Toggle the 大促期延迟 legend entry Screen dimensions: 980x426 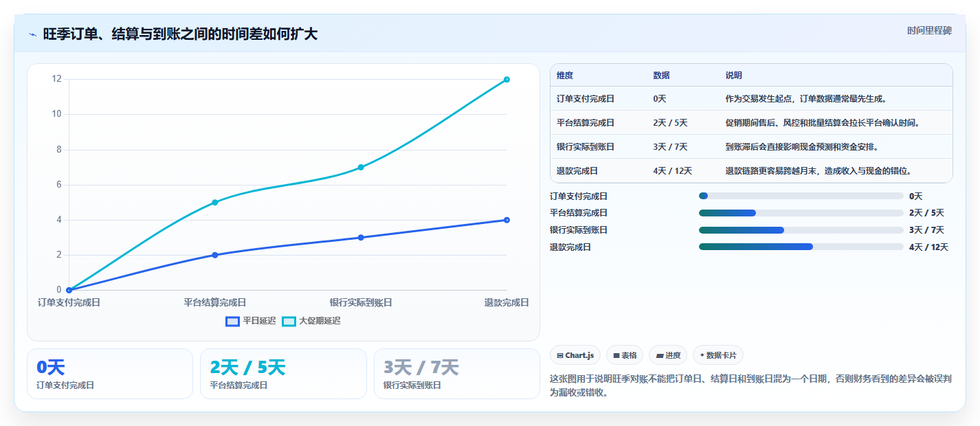click(x=311, y=321)
